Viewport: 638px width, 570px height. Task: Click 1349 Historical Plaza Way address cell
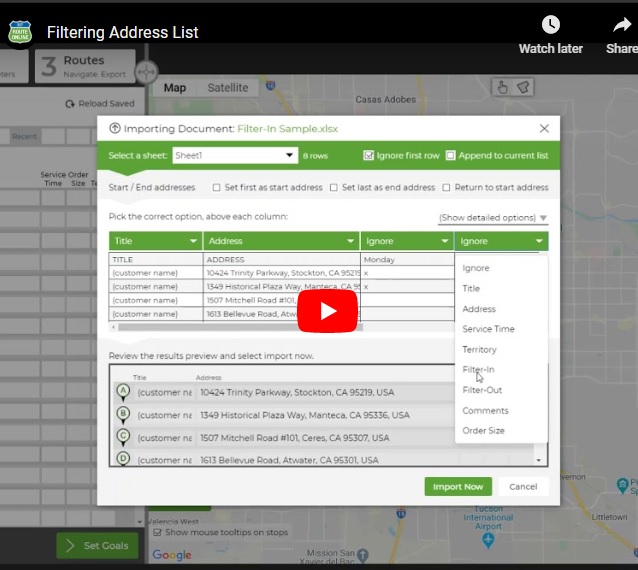click(x=282, y=286)
